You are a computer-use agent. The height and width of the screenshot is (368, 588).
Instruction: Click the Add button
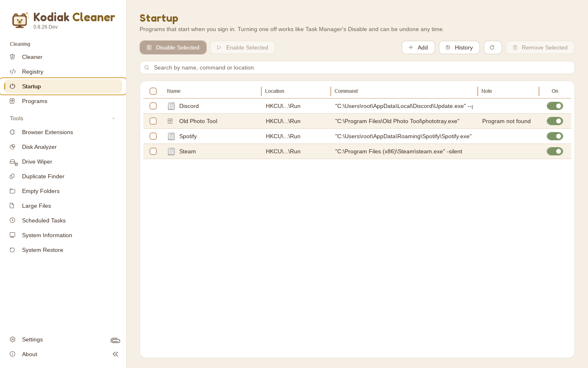click(x=418, y=47)
